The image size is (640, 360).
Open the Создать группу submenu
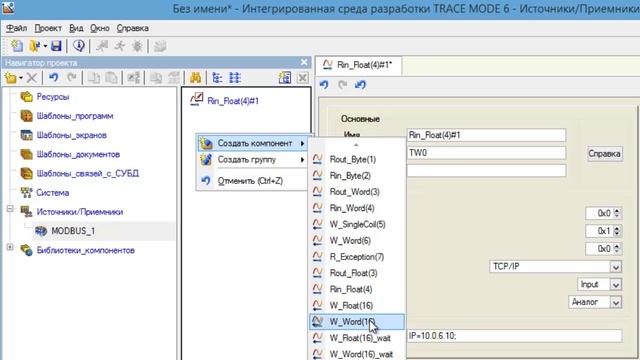pos(253,160)
